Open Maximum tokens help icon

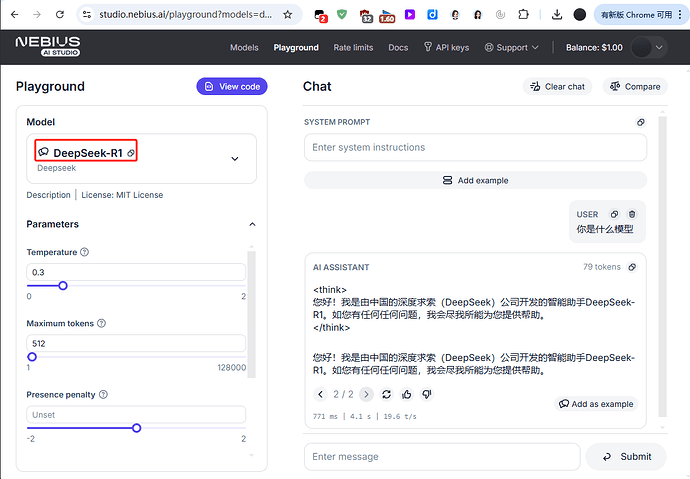tap(101, 323)
